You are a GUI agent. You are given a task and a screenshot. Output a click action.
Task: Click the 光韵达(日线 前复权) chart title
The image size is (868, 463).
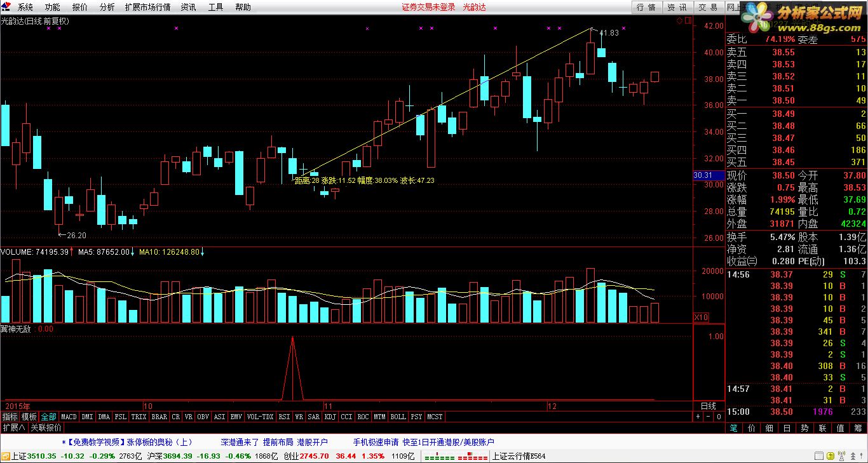35,20
